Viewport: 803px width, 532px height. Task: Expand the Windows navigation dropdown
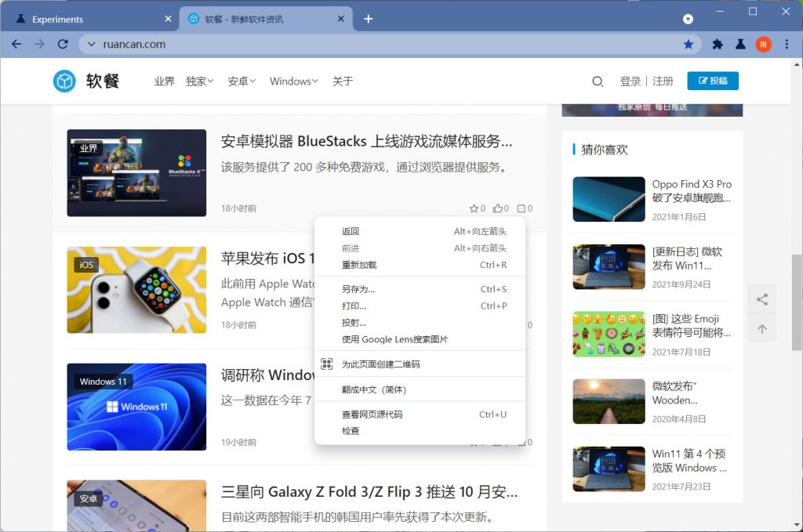tap(293, 81)
